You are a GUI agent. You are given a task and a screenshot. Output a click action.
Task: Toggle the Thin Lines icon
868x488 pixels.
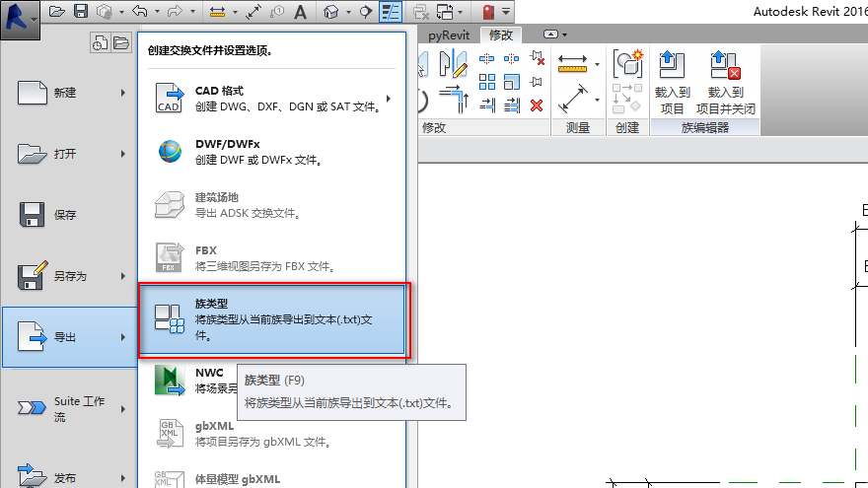pyautogui.click(x=391, y=11)
